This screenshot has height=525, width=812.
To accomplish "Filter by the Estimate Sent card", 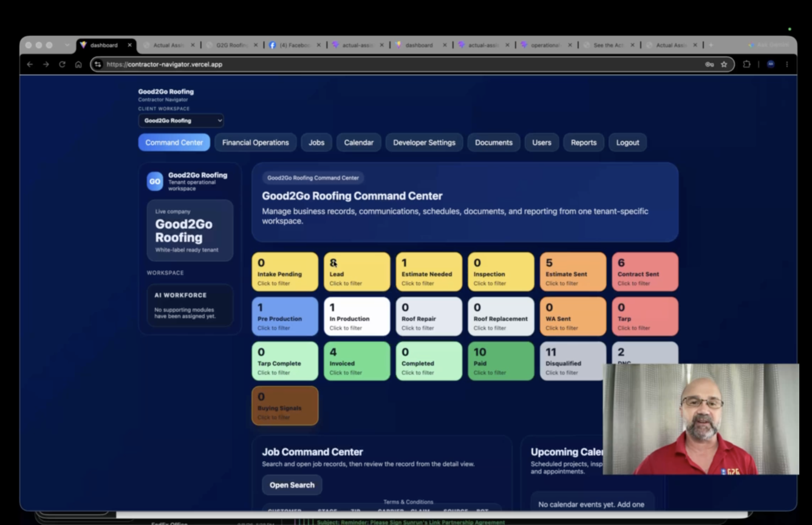I will click(573, 272).
